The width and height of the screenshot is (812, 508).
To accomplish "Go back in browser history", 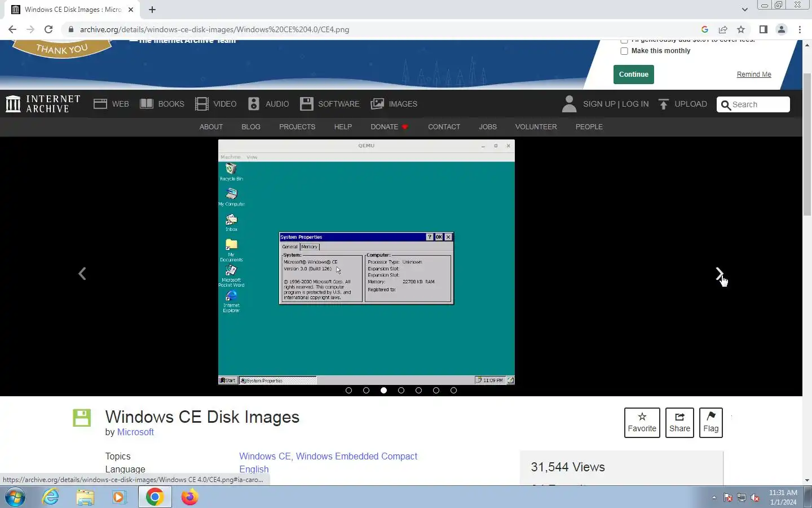I will [12, 29].
